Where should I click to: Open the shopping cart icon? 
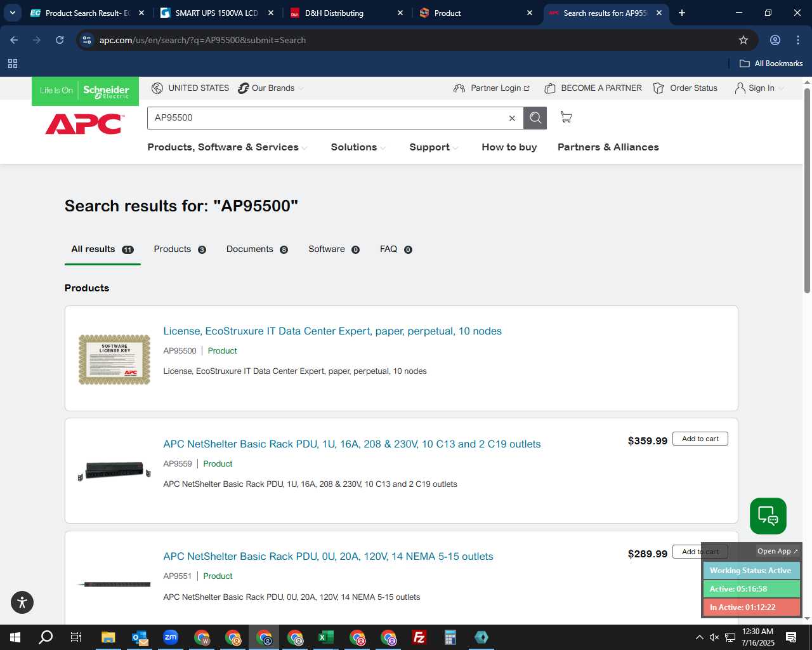(x=566, y=117)
